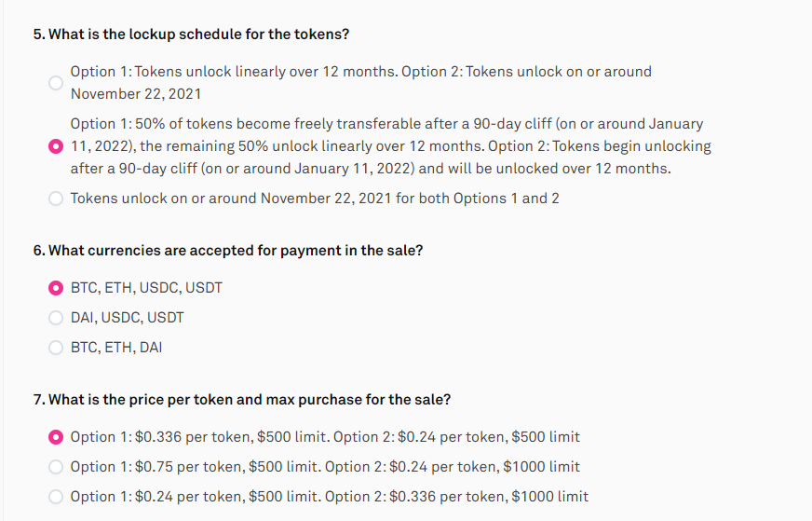Click question 5 heading about lockup schedule

[191, 34]
